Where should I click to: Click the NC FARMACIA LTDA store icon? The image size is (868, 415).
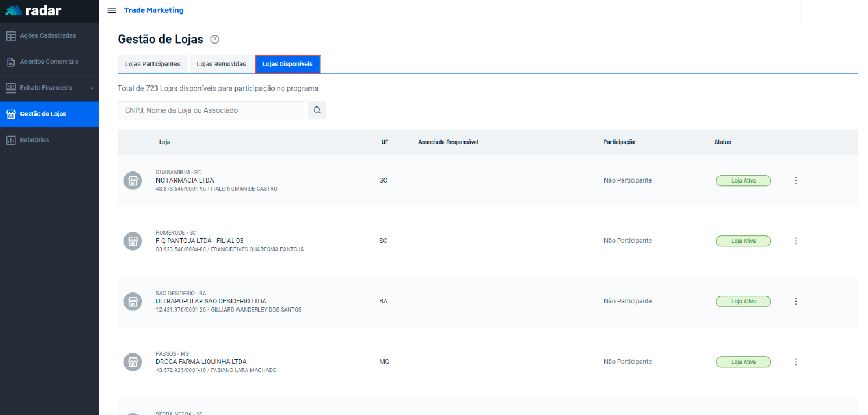133,181
